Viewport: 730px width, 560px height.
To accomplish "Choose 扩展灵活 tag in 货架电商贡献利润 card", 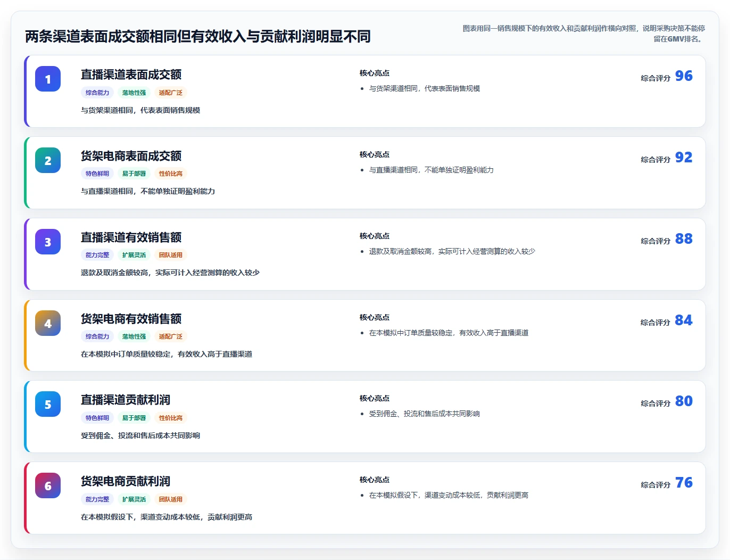I will (134, 499).
